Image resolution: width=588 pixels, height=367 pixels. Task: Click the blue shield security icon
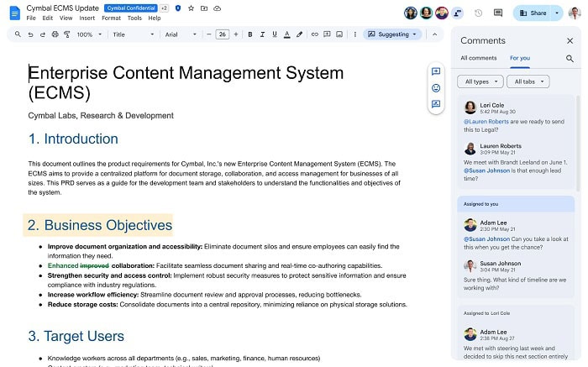178,8
